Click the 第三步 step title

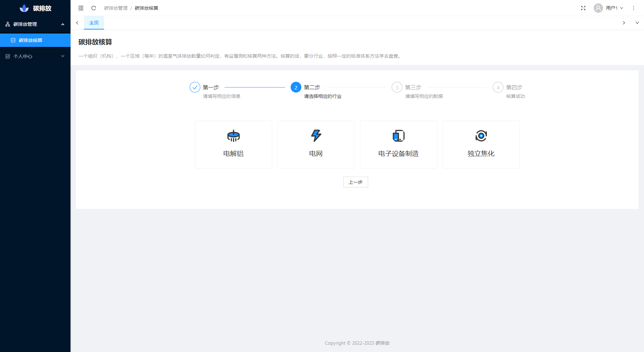pyautogui.click(x=413, y=87)
